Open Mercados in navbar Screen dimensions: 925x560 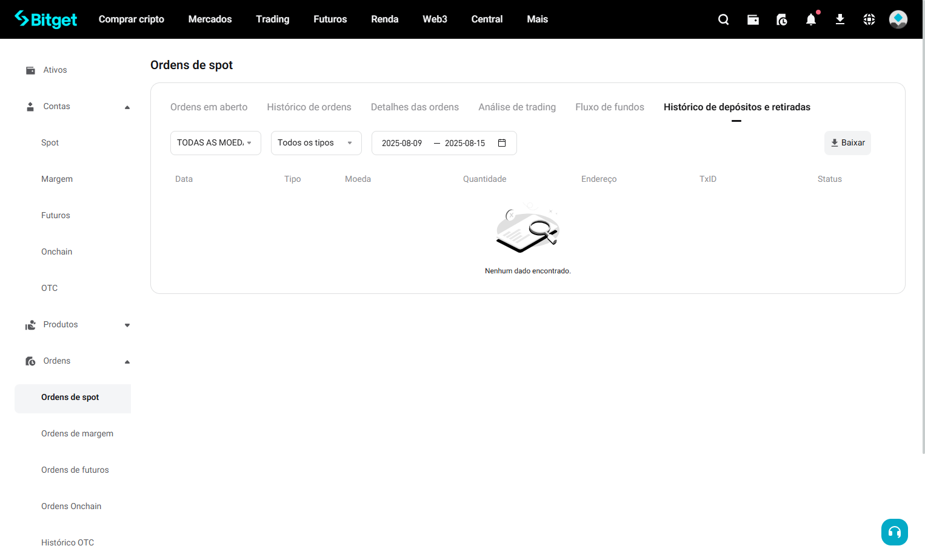[x=210, y=19]
